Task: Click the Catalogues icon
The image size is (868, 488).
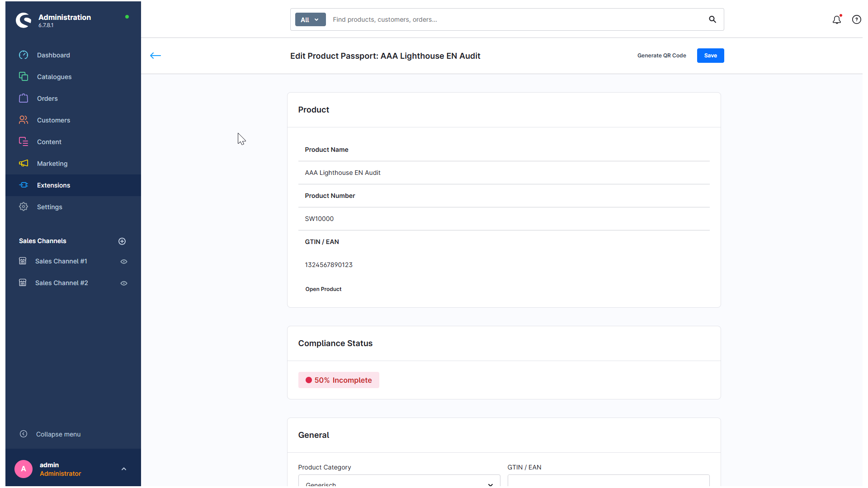Action: (x=24, y=77)
